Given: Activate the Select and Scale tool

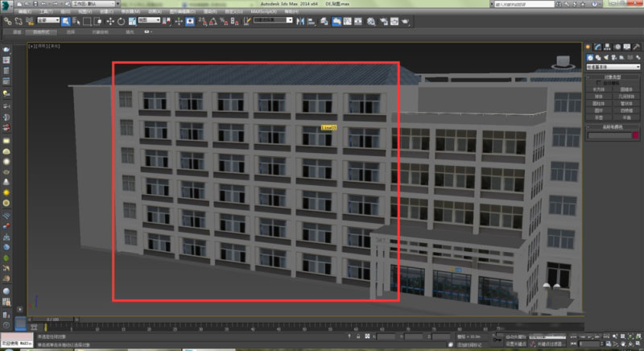Looking at the screenshot, I should pos(132,22).
